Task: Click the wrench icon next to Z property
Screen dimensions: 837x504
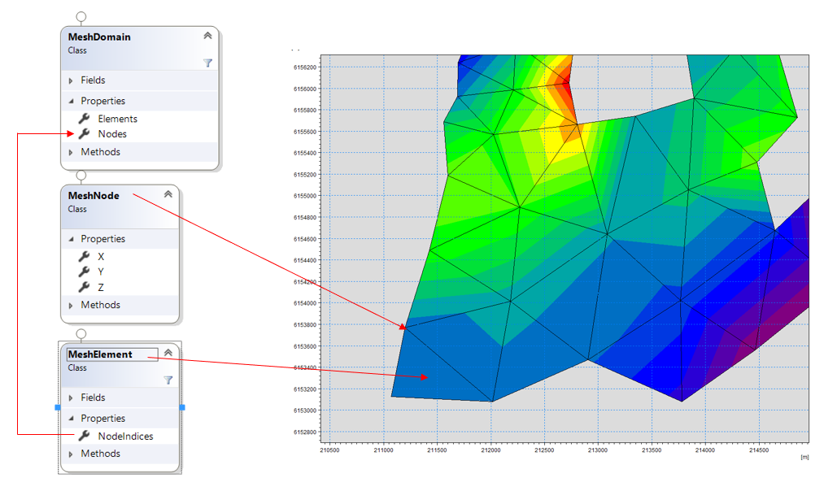Action: tap(84, 288)
